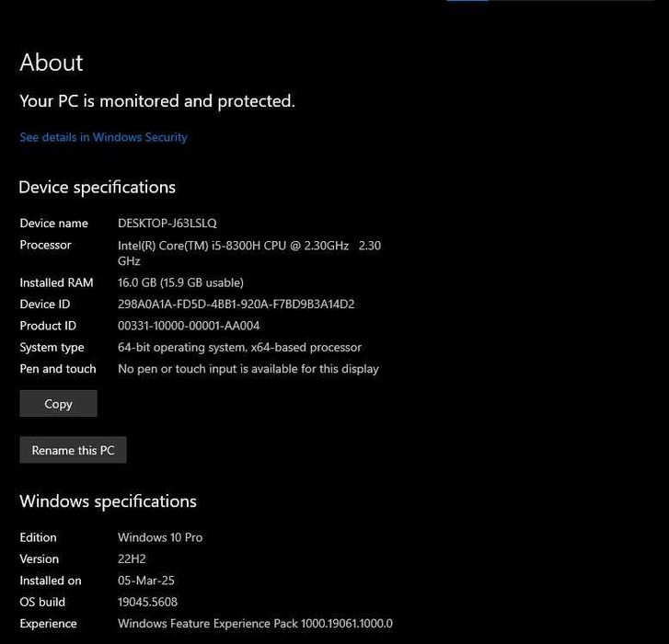Click the Installed on label
Screen dimensions: 669x644
tap(51, 581)
